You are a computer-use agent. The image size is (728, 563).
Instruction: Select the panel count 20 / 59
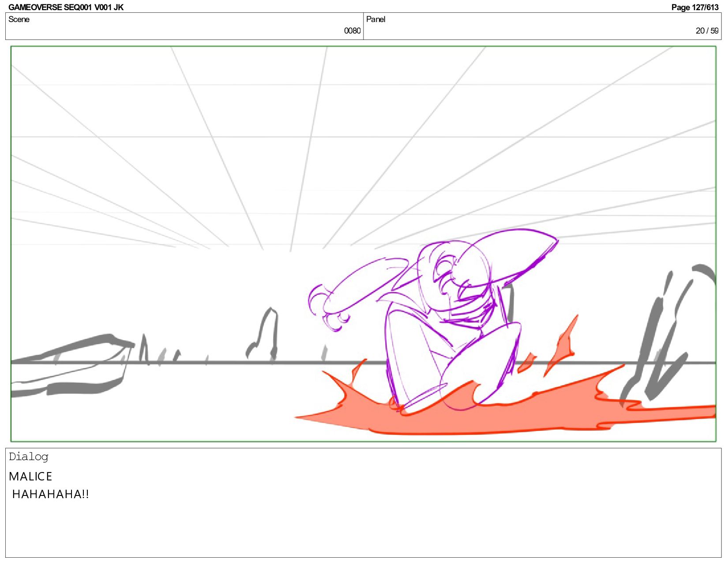(707, 30)
